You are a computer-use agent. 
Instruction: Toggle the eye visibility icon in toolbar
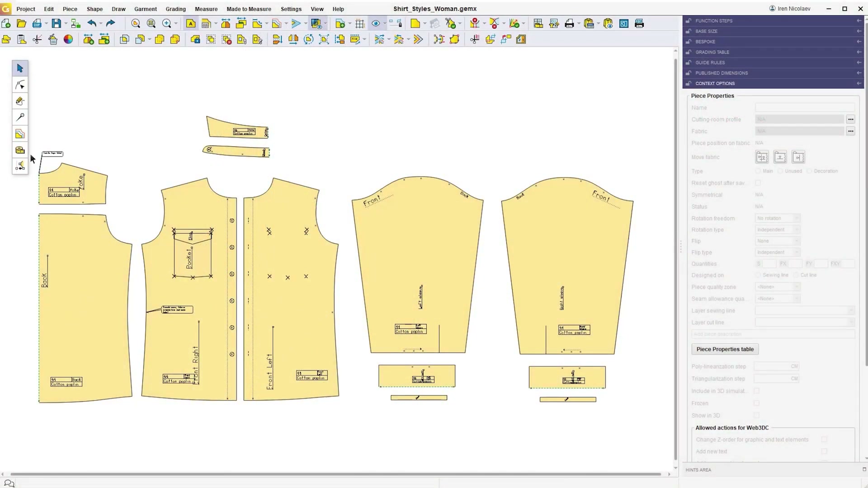coord(376,23)
